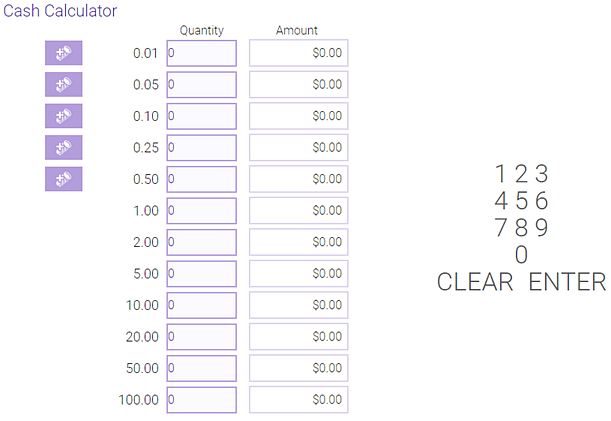Select the add coin roll icon for 0.25

pos(64,148)
